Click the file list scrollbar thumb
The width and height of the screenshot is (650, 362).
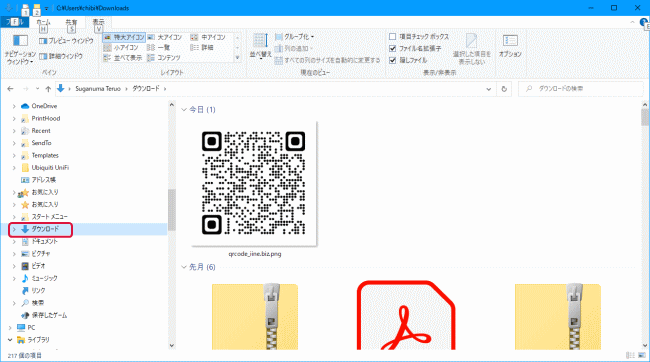coord(645,117)
